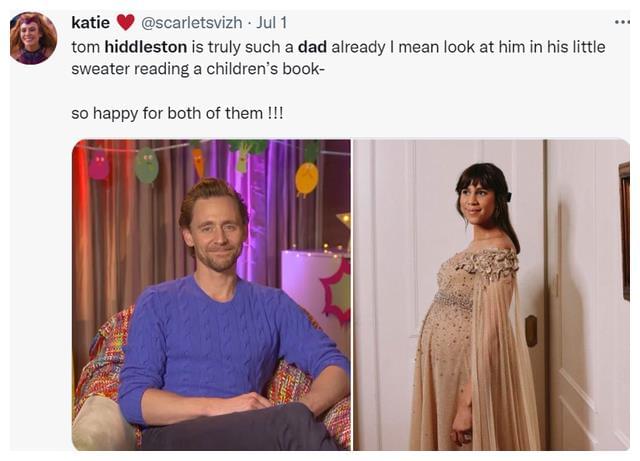Click the door handle in right photo
Screen dimensions: 640x461
[531, 331]
